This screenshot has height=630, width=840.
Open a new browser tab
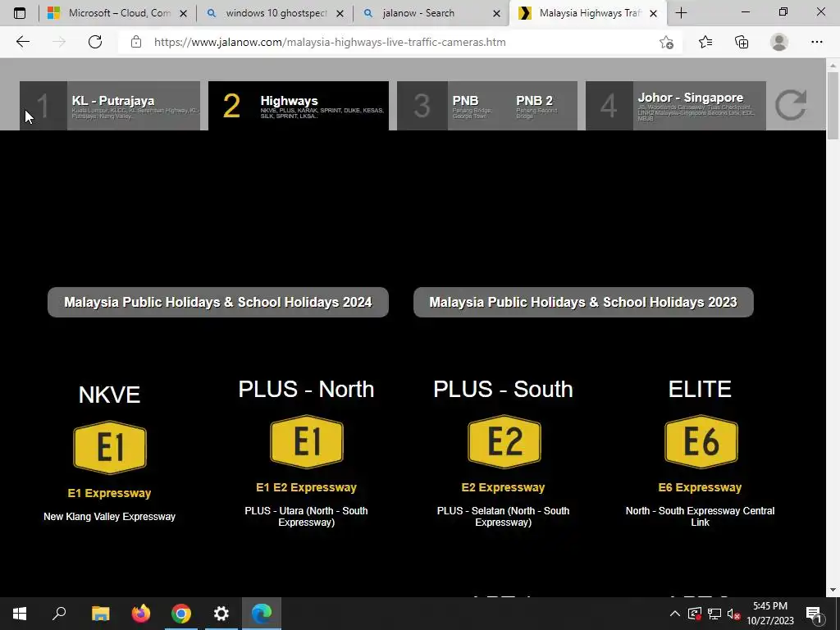pos(681,13)
